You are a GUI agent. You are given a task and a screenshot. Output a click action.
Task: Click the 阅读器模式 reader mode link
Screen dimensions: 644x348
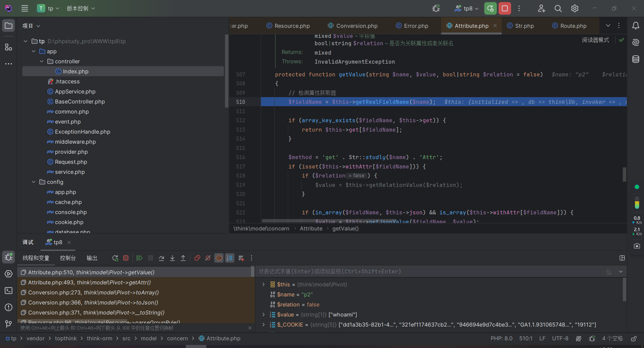(x=595, y=40)
